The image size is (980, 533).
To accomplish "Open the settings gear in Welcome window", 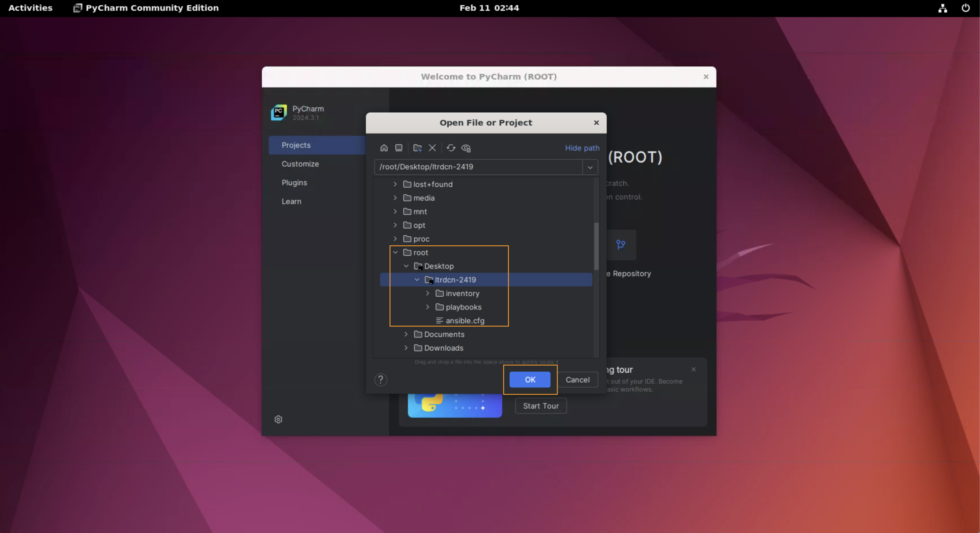I will [278, 419].
